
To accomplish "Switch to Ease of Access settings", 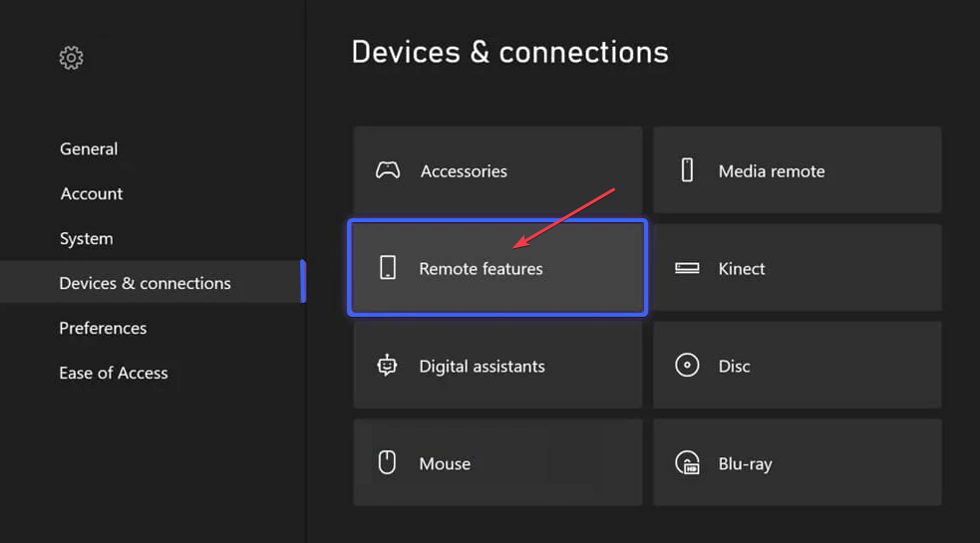I will click(114, 373).
